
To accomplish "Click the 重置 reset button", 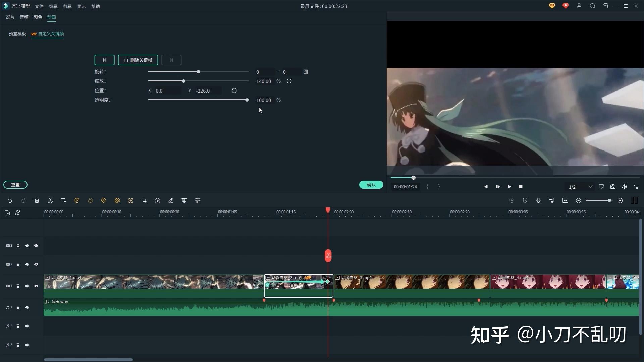I will pyautogui.click(x=15, y=185).
